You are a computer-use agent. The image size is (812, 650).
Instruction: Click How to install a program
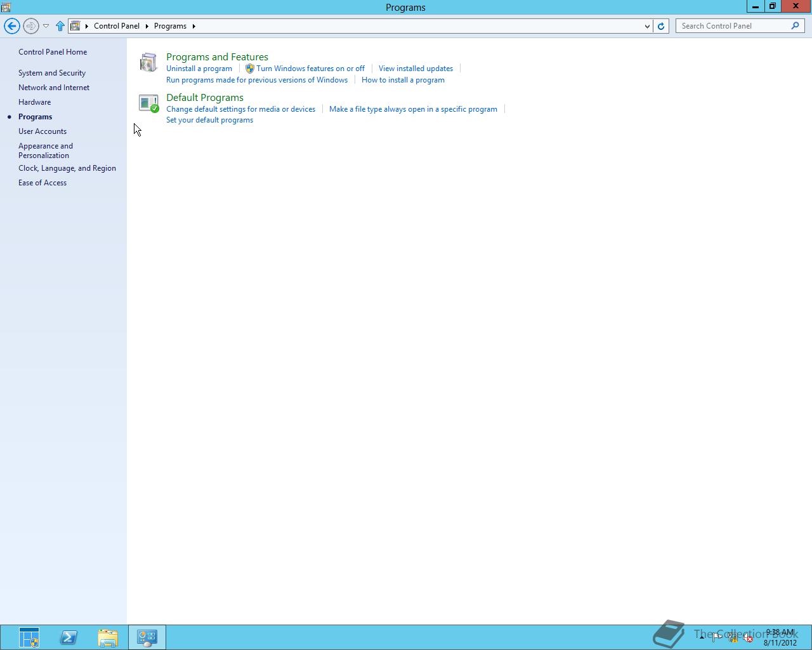click(x=403, y=80)
